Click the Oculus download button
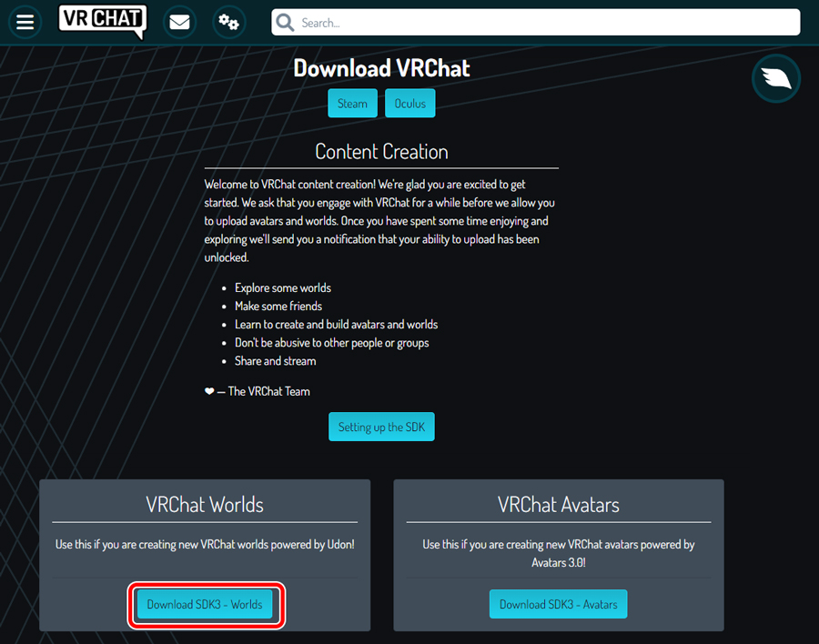The image size is (819, 644). click(410, 104)
